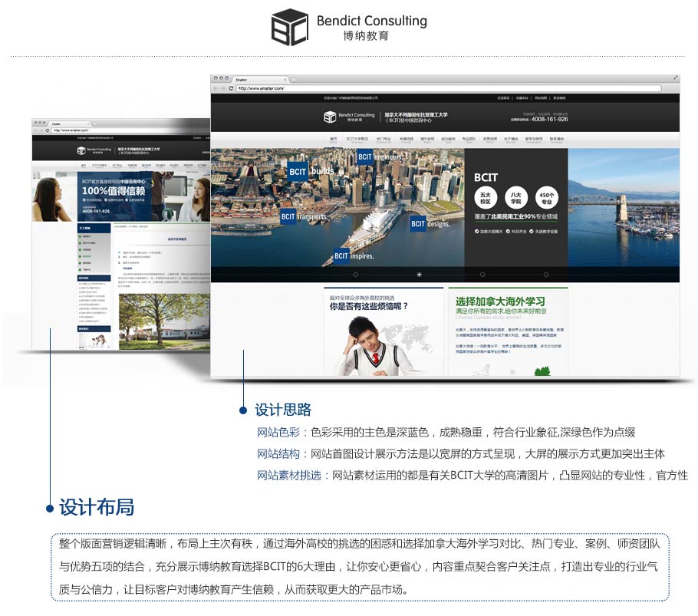Click the 热门专业 navigation entry

coord(382,139)
